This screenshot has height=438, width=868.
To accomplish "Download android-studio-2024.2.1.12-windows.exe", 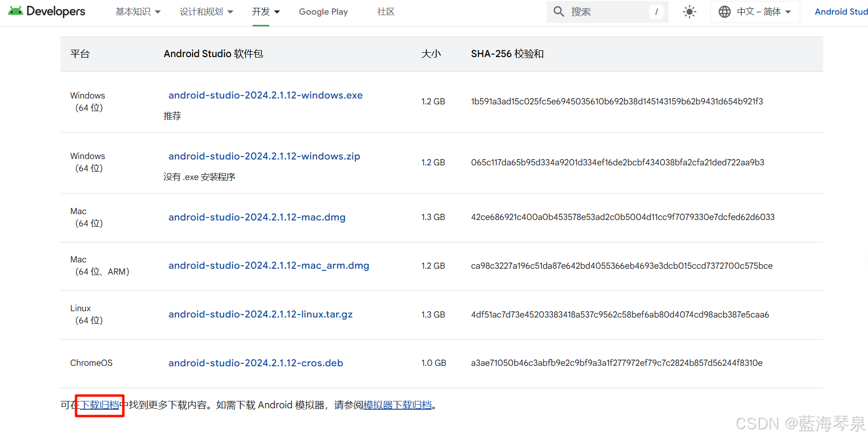I will pos(266,95).
